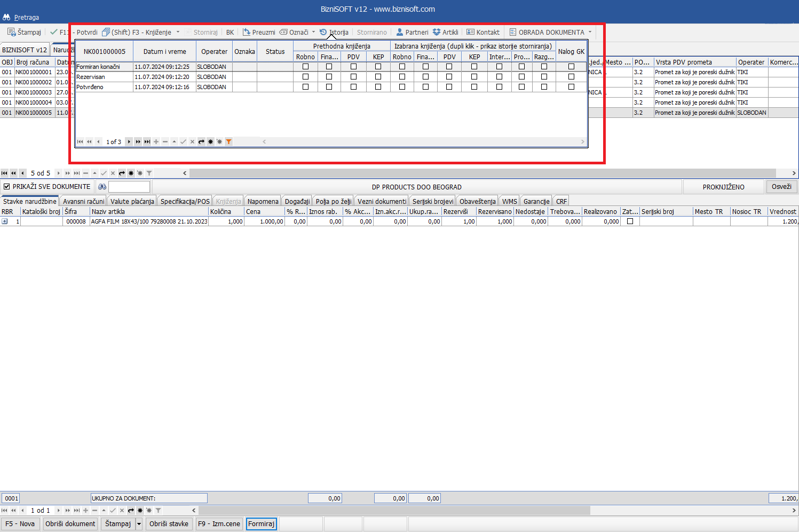Expand the OBRADA DOKUMENTA dropdown
The image size is (799, 532).
point(590,32)
